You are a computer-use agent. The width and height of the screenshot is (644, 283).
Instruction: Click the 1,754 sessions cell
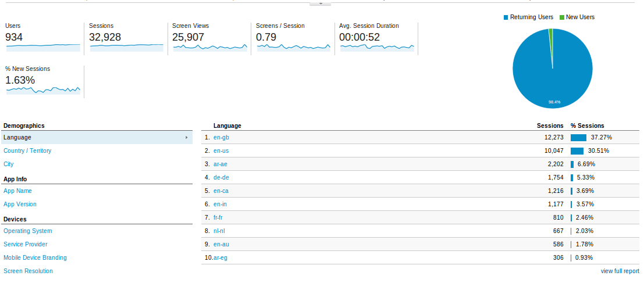(x=556, y=178)
